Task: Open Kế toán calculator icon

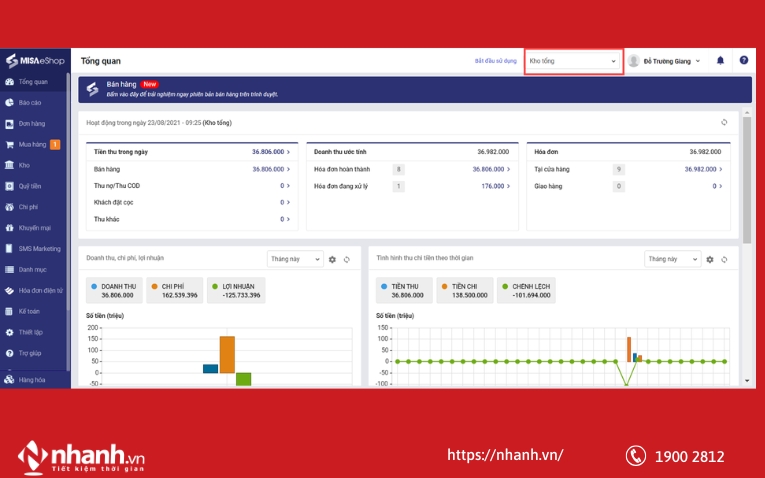Action: (x=9, y=311)
